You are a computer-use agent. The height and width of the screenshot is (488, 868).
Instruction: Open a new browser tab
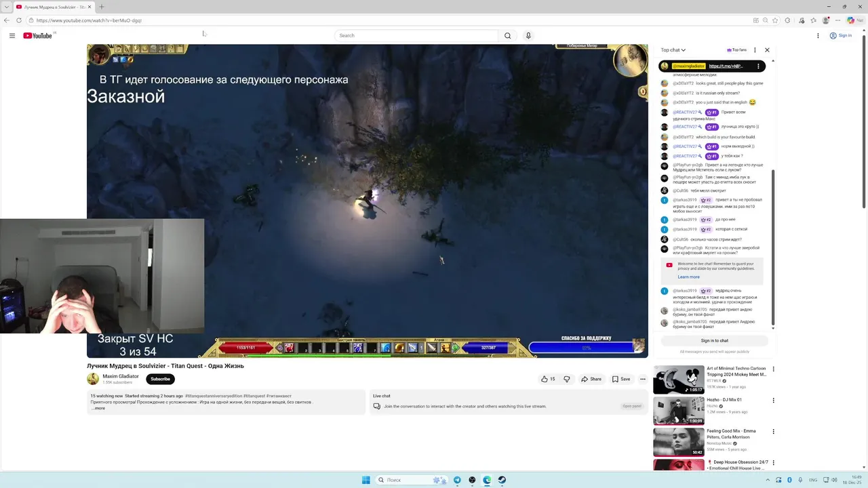pos(102,7)
